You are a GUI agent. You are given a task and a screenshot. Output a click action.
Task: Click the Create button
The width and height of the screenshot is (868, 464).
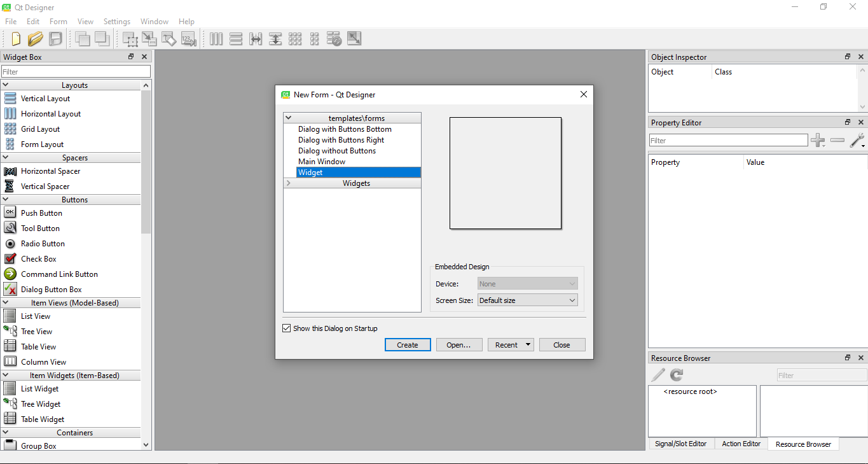[408, 345]
